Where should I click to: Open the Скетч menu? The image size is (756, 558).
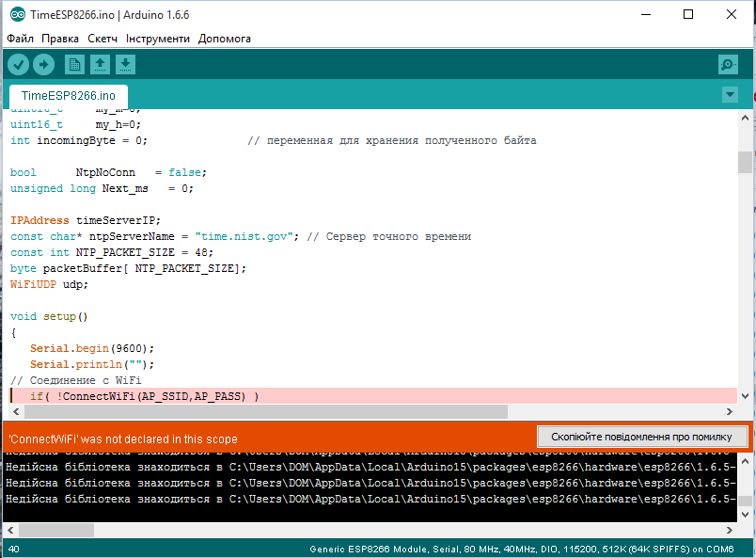[102, 39]
